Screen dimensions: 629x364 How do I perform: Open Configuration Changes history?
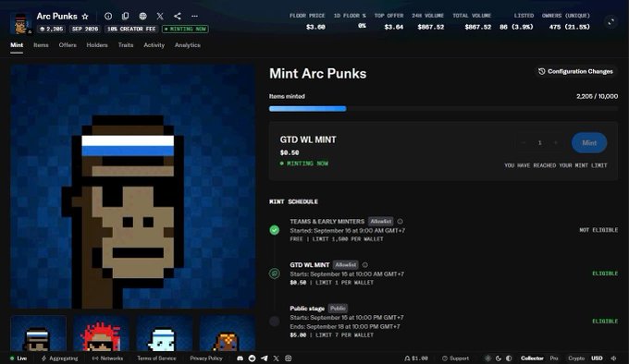(x=575, y=71)
